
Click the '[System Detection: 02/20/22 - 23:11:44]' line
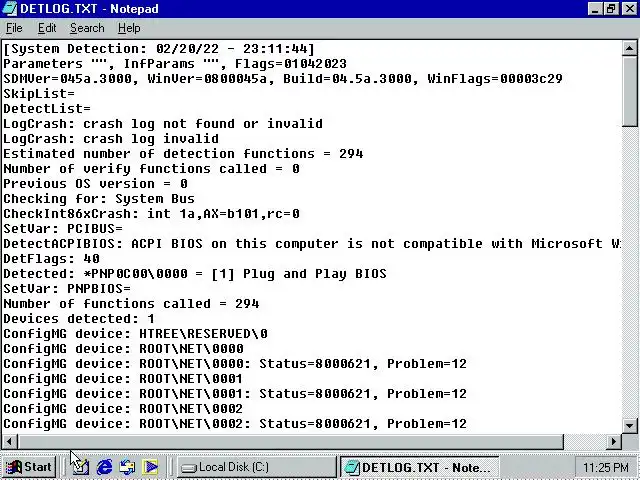point(159,49)
